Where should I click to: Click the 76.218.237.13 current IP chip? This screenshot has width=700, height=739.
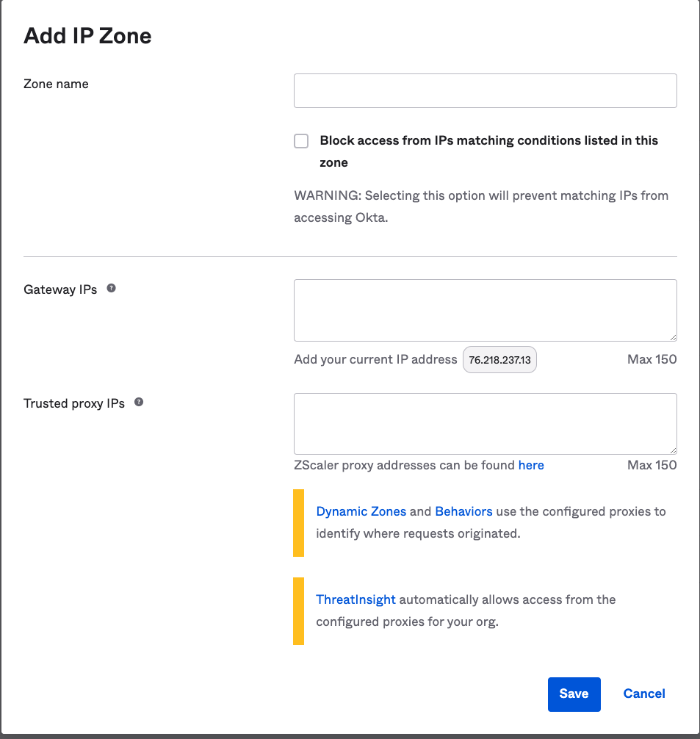(x=499, y=359)
